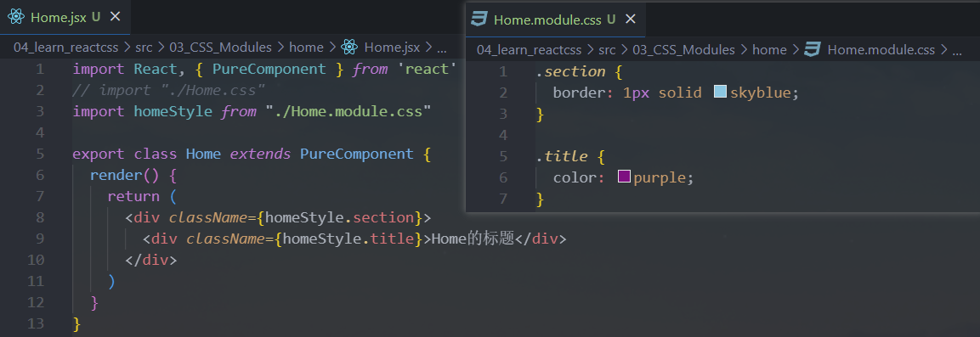Screen dimensions: 980x337
Task: Click 'PureComponent' in the React import line
Action: point(269,69)
